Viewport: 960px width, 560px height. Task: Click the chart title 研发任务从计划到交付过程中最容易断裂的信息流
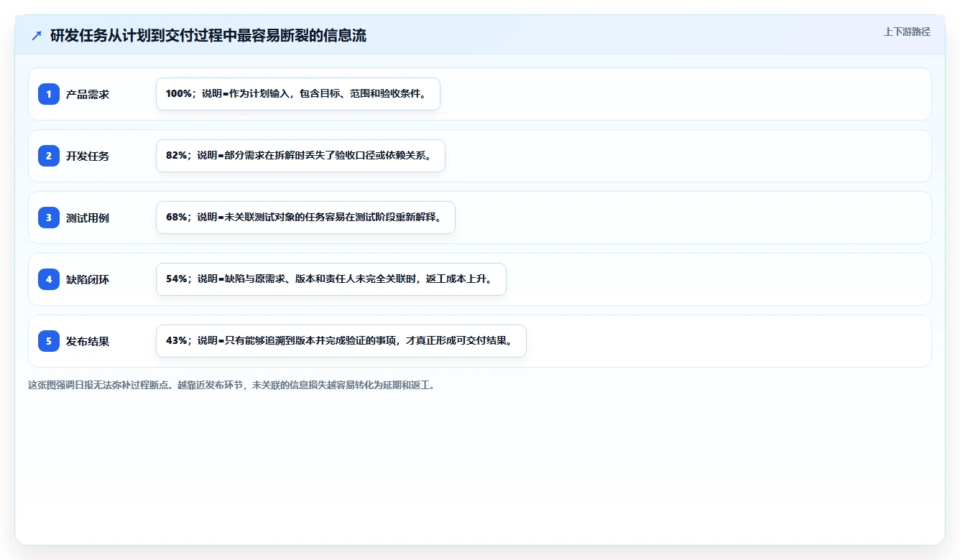coord(208,36)
